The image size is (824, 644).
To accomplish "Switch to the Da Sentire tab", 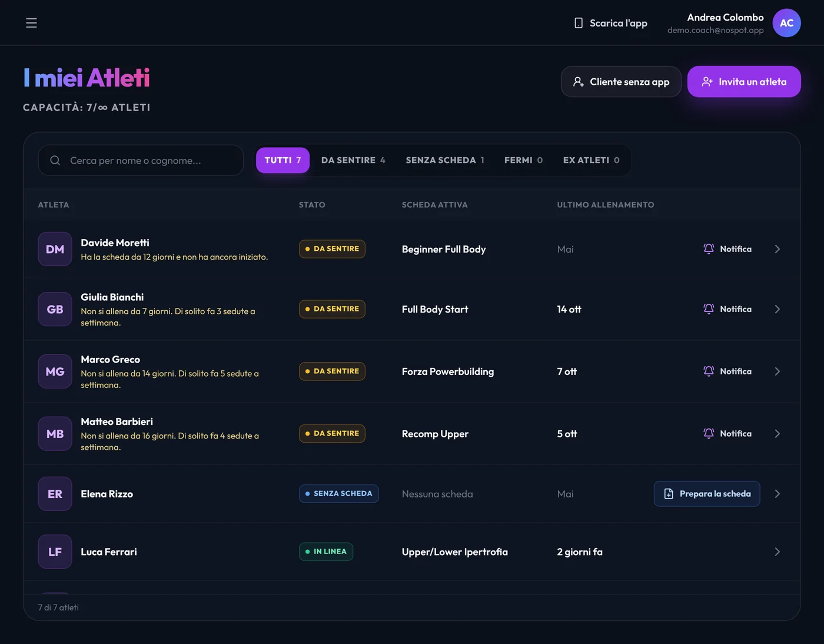I will 353,160.
